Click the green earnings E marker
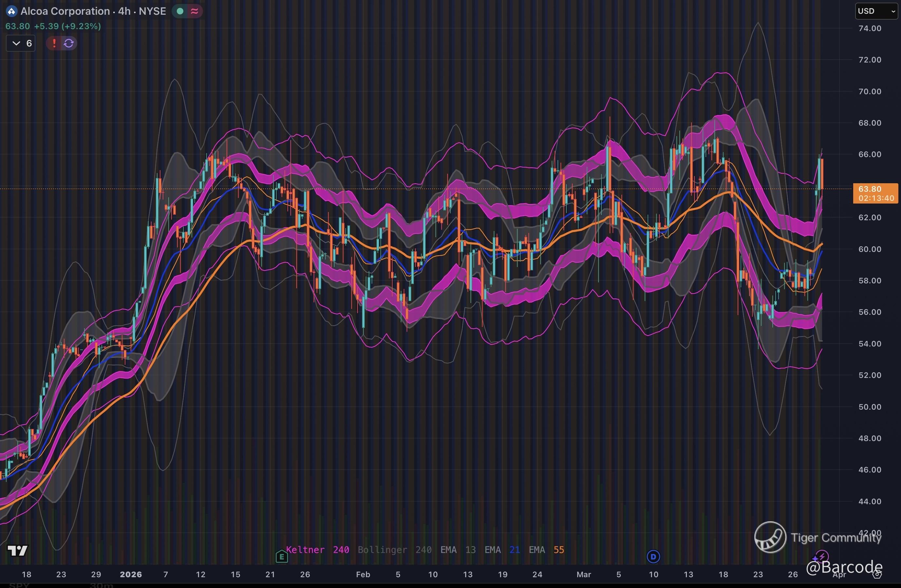Screen dimensions: 901x588 tap(282, 557)
